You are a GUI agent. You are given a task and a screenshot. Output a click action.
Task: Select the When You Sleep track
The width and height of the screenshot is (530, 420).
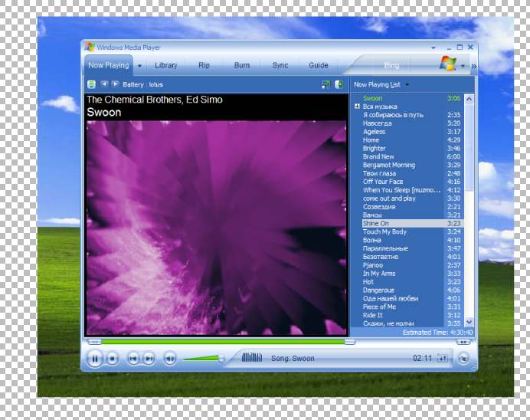[x=411, y=190]
